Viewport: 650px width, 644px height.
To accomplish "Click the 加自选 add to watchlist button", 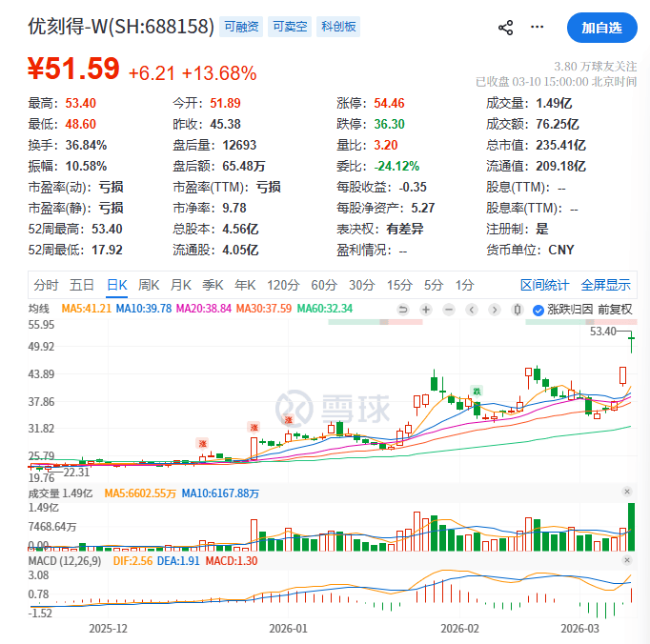I will (601, 28).
